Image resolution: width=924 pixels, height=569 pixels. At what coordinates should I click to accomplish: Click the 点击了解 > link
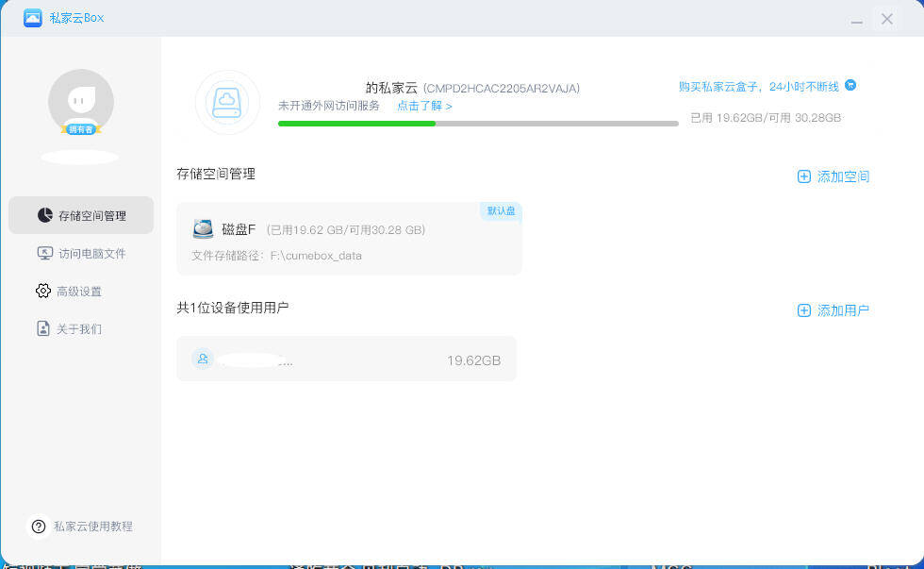coord(424,106)
